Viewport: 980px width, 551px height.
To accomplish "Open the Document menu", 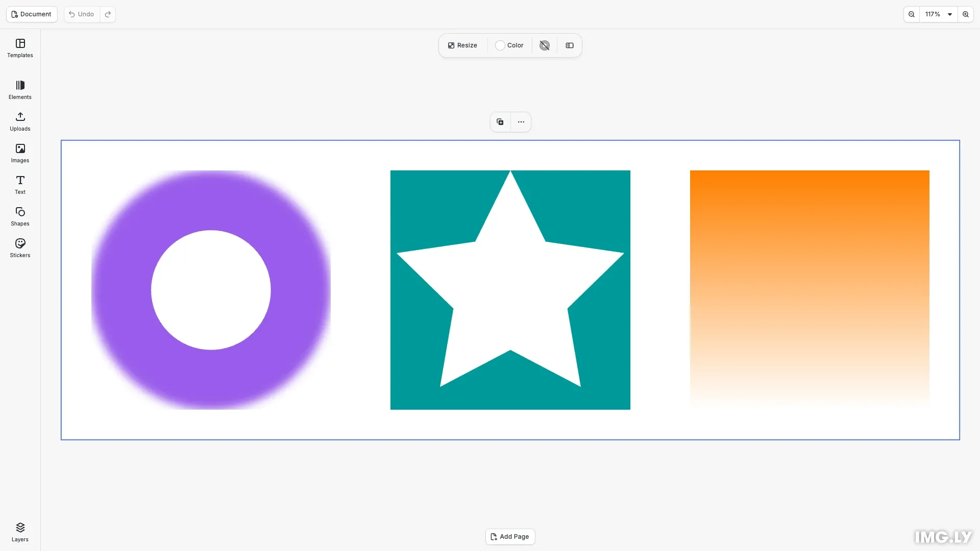I will point(32,14).
